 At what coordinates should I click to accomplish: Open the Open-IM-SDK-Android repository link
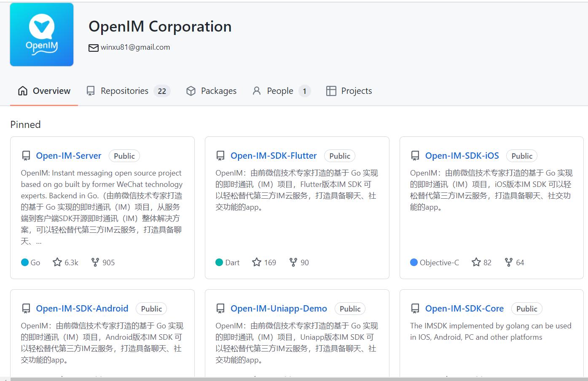[x=82, y=309]
